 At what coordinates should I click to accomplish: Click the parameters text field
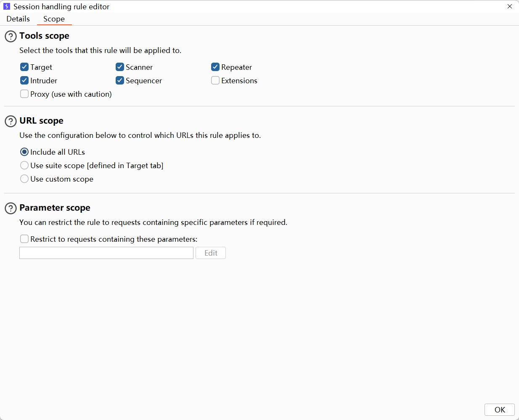(106, 253)
